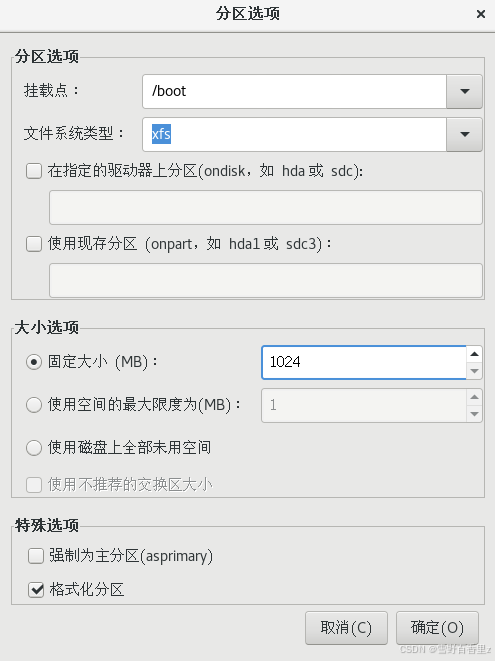Image resolution: width=495 pixels, height=661 pixels.
Task: Enable partitioning on a specified drive (ondisk)
Action: pos(34,171)
